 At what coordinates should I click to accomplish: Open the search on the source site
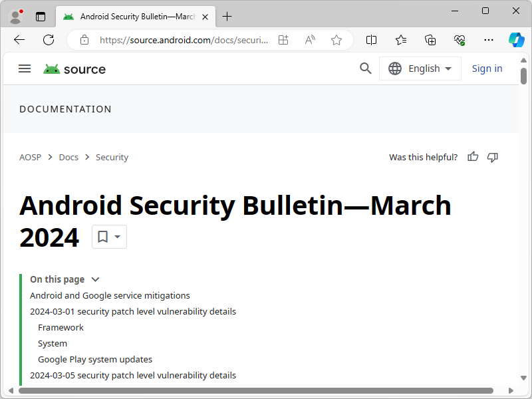365,68
